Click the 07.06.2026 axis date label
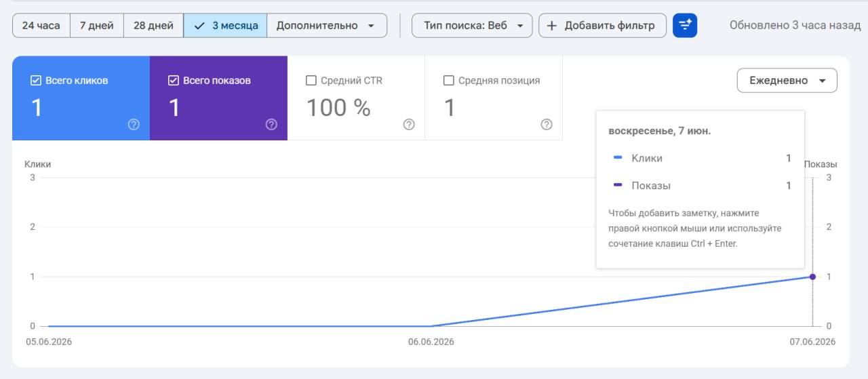Viewport: 868px width, 379px height. pos(812,342)
